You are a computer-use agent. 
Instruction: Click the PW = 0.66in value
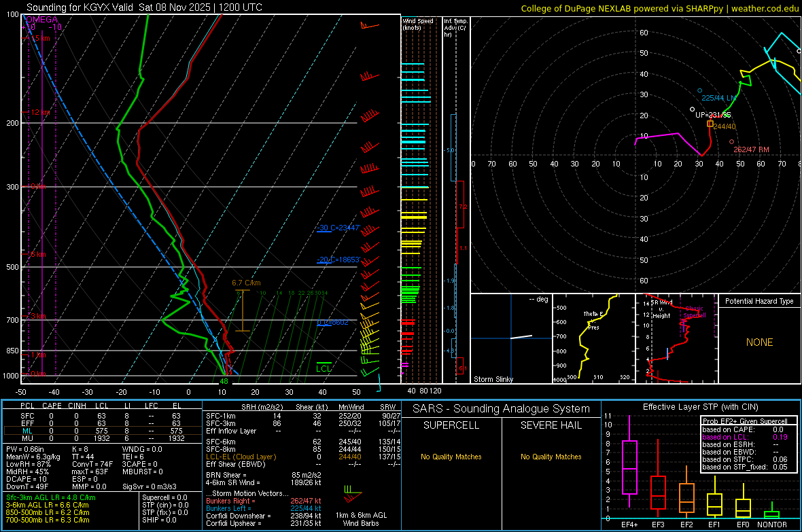click(x=25, y=449)
